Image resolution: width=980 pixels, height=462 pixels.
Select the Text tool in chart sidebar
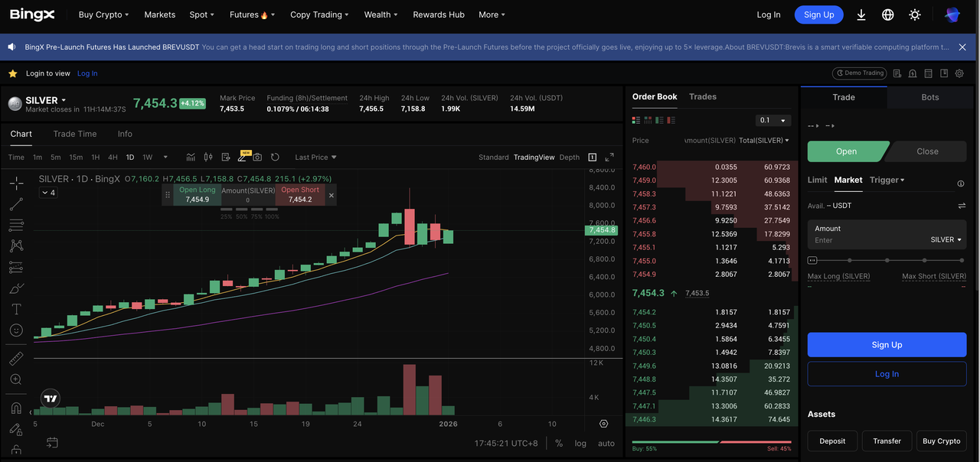tap(16, 309)
